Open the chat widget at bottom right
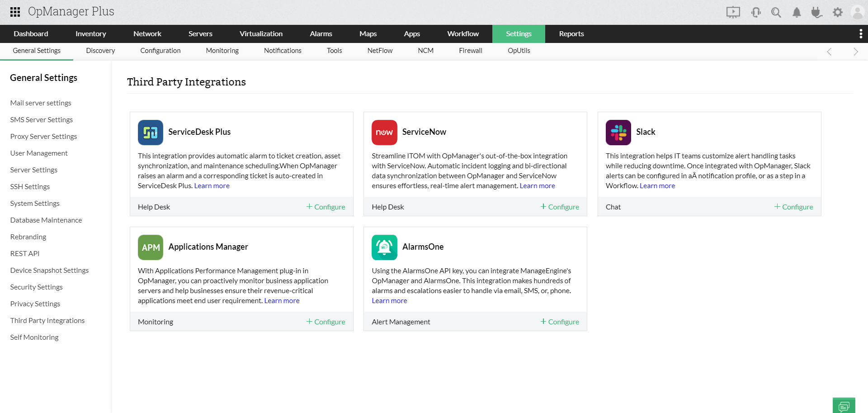Image resolution: width=868 pixels, height=413 pixels. [x=844, y=406]
